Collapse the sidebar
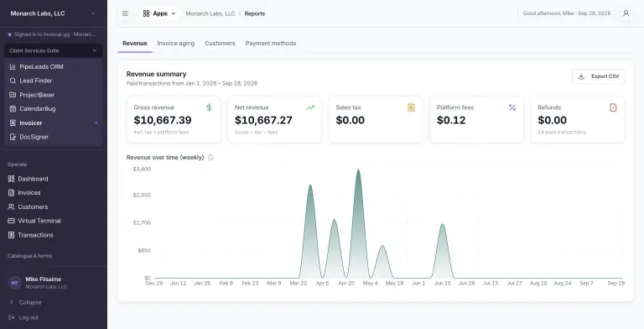The width and height of the screenshot is (644, 329). click(25, 302)
